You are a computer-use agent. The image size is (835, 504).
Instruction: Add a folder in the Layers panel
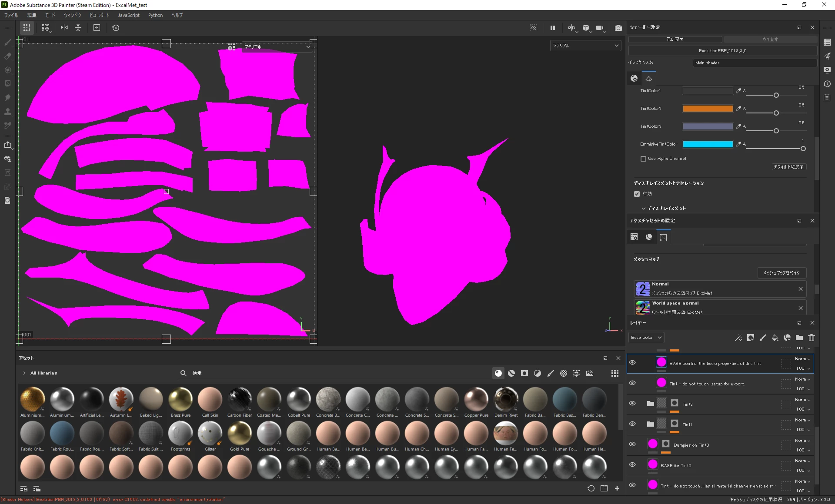tap(799, 338)
